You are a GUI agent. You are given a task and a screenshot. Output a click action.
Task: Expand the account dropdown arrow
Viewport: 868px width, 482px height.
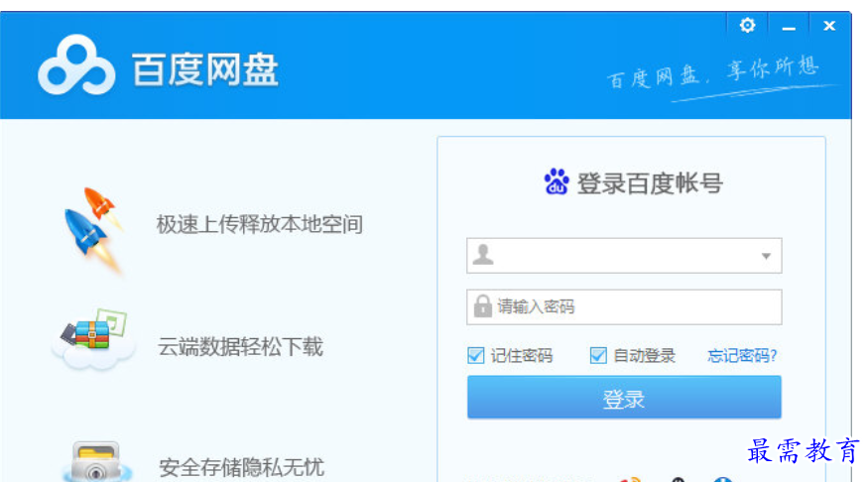click(x=766, y=256)
